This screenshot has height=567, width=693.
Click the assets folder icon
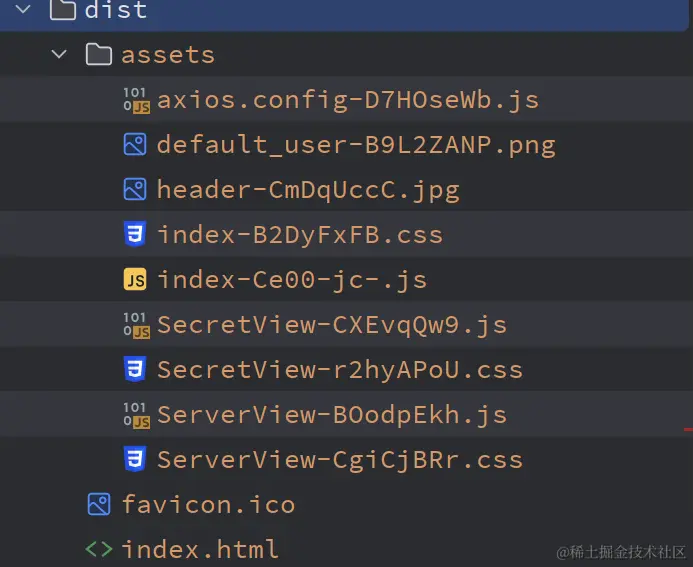(99, 54)
